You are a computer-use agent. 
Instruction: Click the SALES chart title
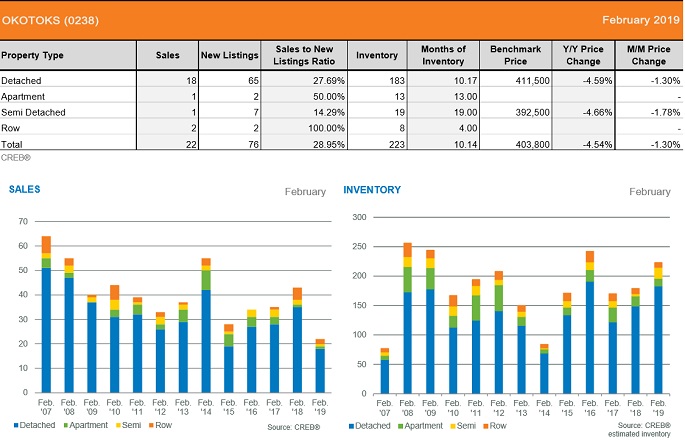point(25,188)
